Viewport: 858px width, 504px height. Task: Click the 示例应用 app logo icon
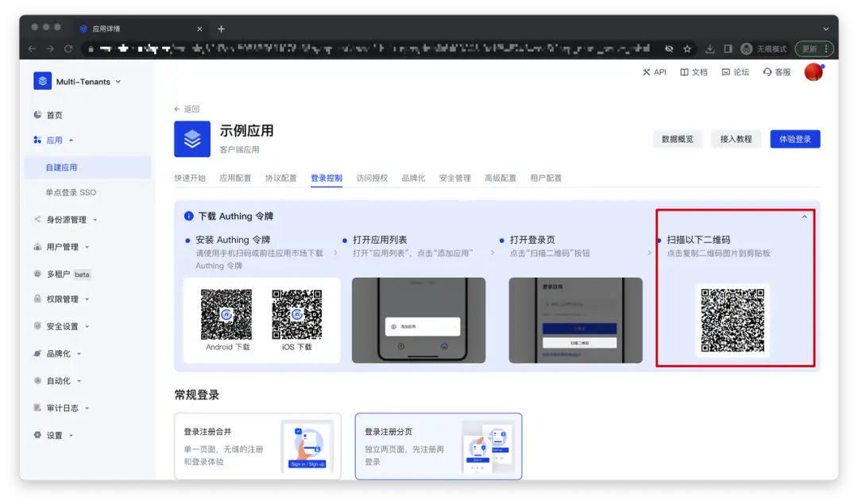(x=192, y=139)
